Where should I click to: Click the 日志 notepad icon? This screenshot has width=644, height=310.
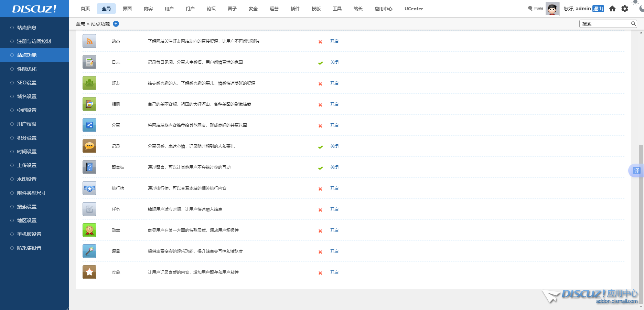(89, 62)
